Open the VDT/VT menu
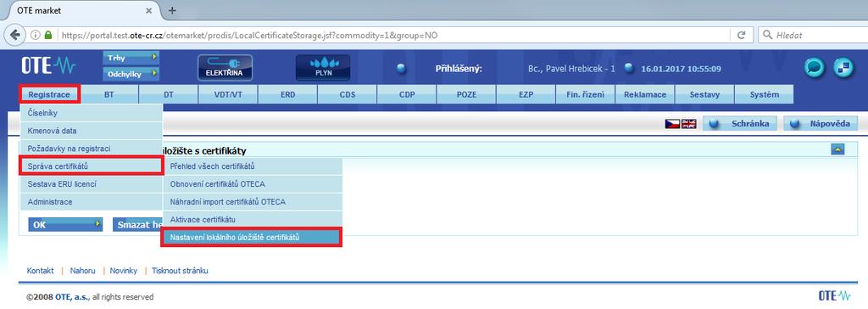The height and width of the screenshot is (309, 868). click(228, 94)
